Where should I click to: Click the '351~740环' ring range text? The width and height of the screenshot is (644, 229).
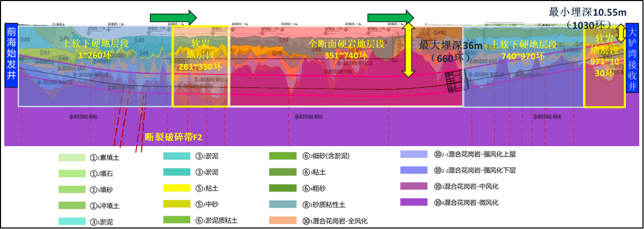tap(347, 56)
